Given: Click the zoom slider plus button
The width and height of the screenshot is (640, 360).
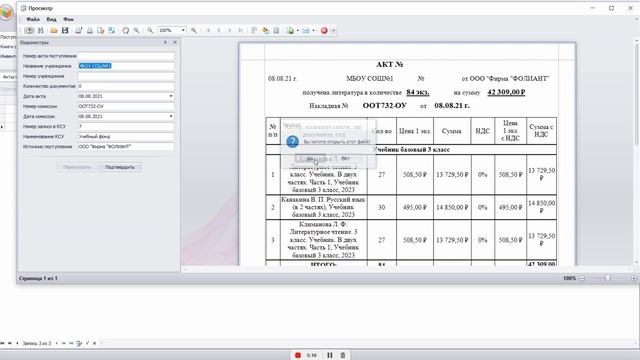Looking at the screenshot, I should tap(634, 278).
